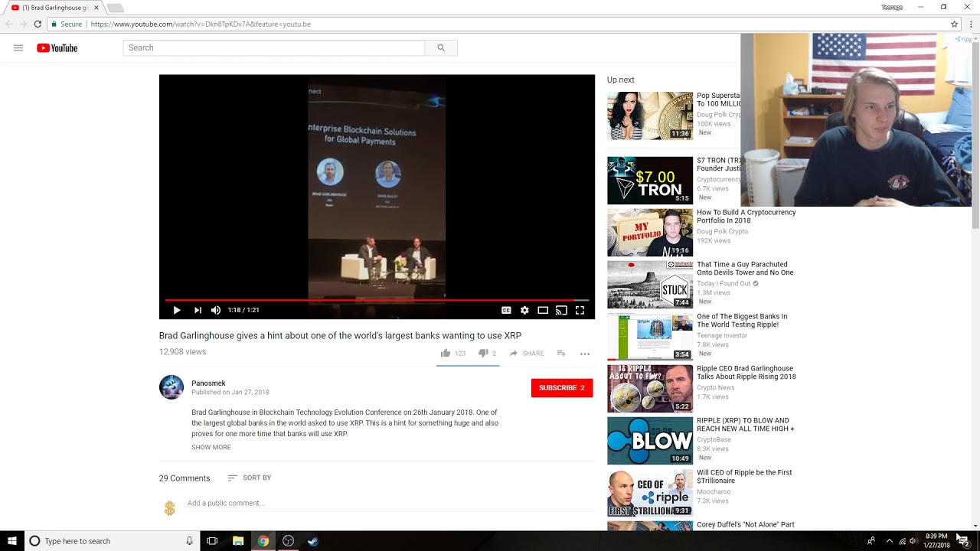Open the Devils Tower parachute video thumbnail

coord(650,285)
